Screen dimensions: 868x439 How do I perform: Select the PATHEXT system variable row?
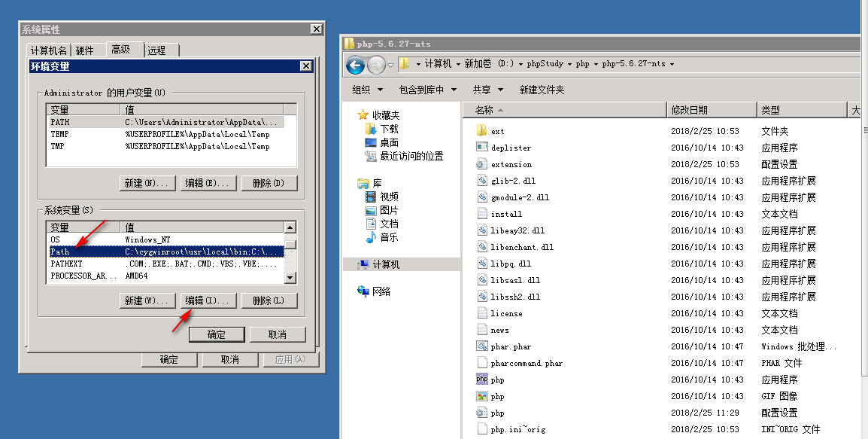coord(166,264)
